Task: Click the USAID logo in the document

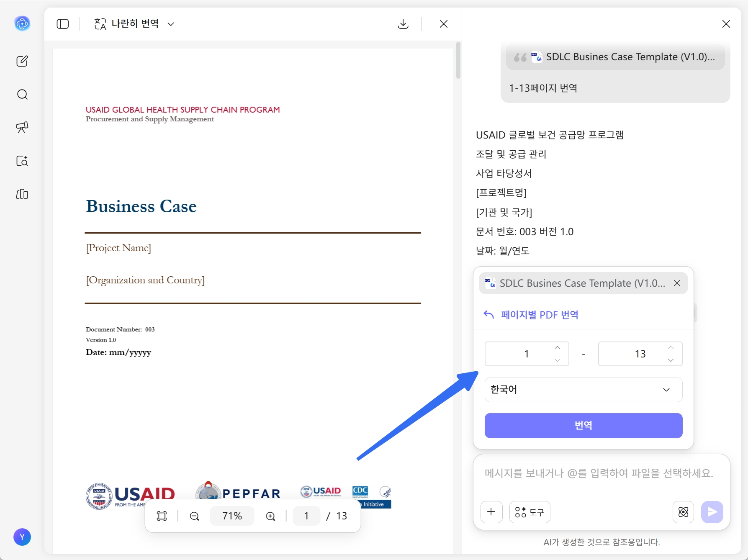Action: (130, 496)
